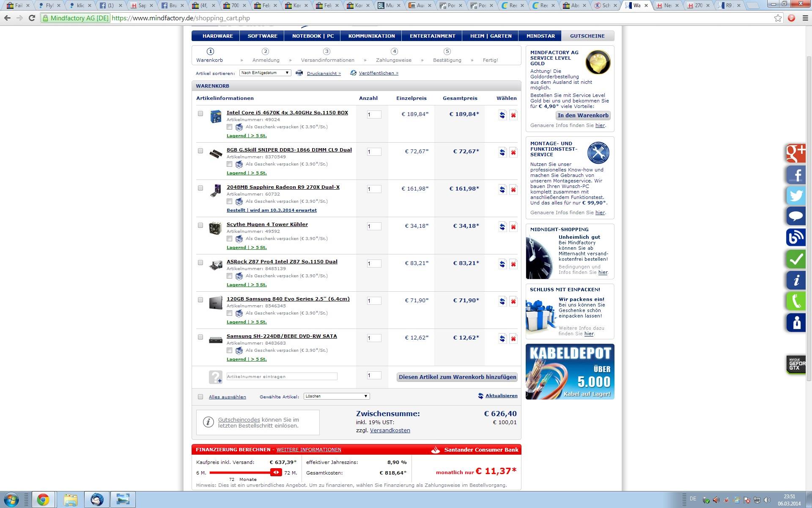Refresh the Scythe Mugen 4 row

click(x=502, y=227)
